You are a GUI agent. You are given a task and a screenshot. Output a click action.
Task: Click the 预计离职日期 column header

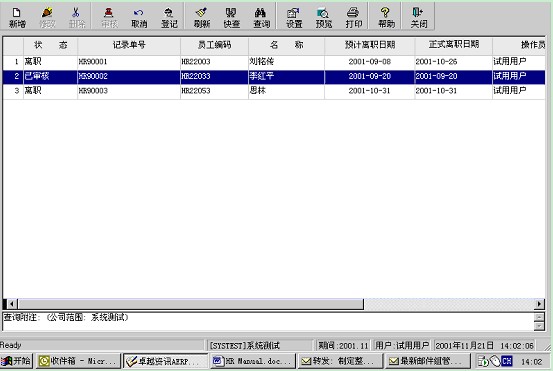coord(370,45)
